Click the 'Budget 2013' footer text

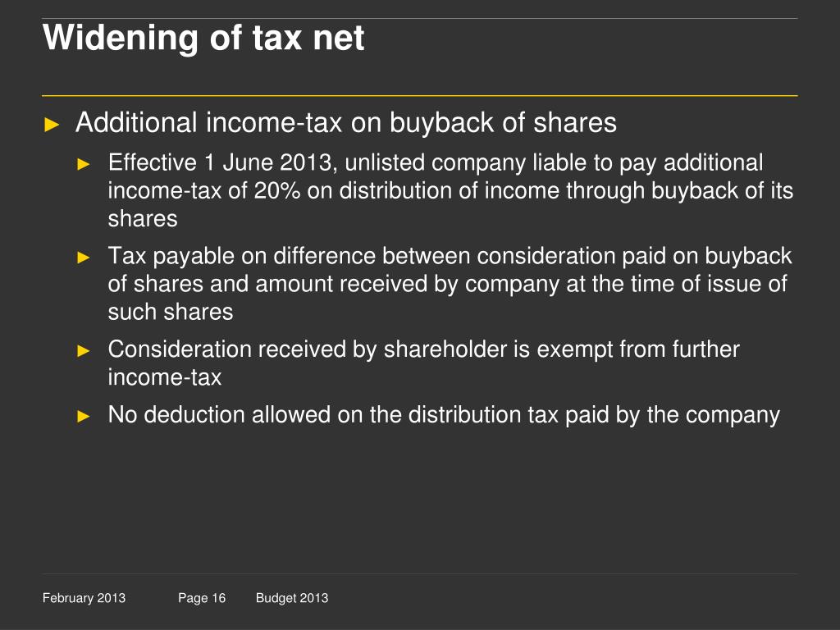click(292, 598)
